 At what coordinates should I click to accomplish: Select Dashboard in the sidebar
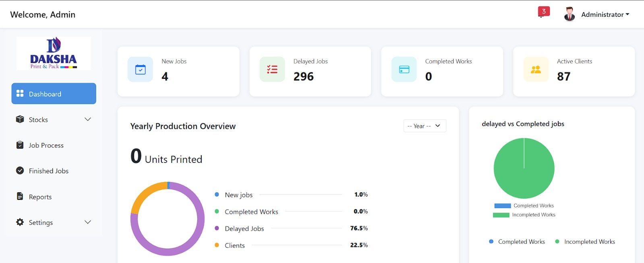tap(54, 94)
